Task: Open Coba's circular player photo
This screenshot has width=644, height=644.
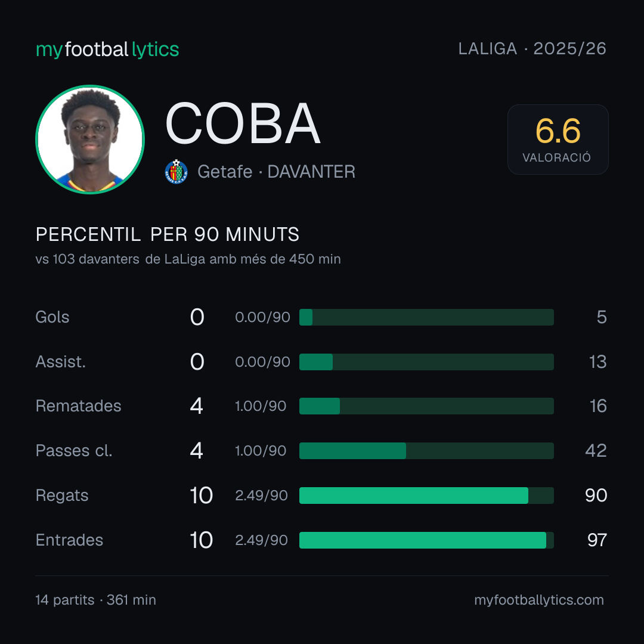Action: (90, 139)
